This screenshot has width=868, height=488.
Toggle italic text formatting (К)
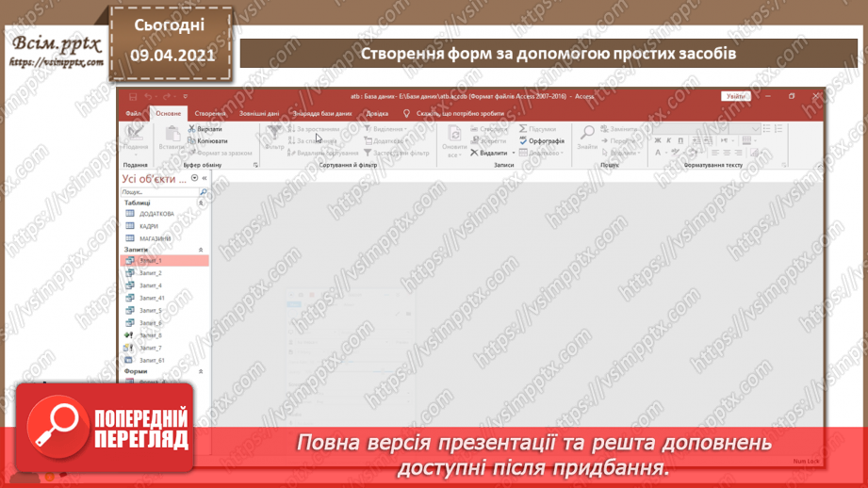(670, 140)
